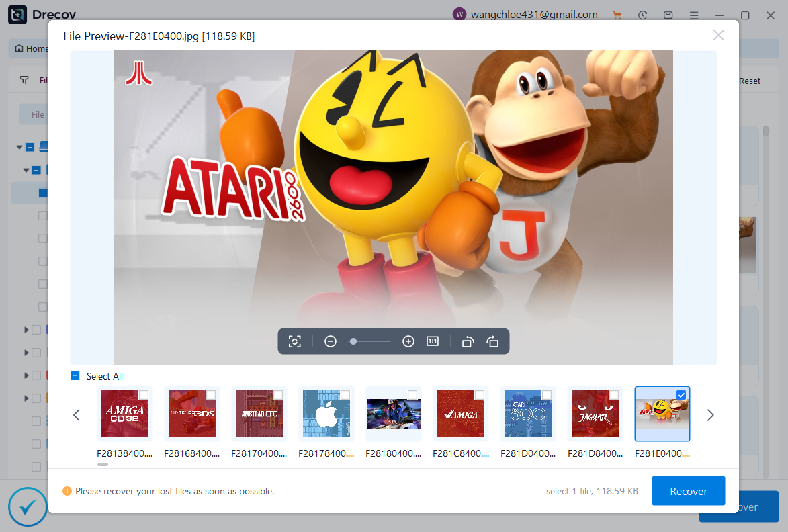Open the fit-to-screen view icon

point(295,341)
